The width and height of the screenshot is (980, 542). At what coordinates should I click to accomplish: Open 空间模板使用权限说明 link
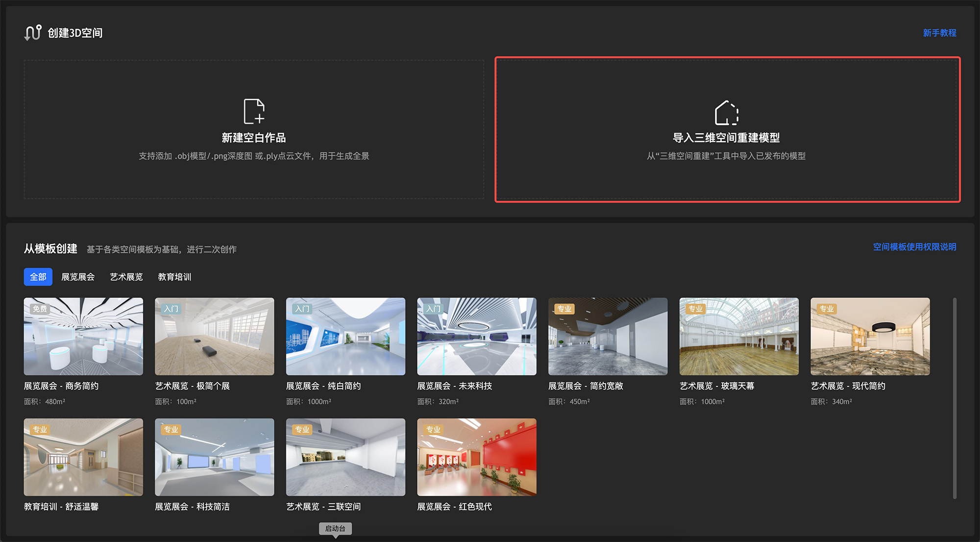(914, 247)
